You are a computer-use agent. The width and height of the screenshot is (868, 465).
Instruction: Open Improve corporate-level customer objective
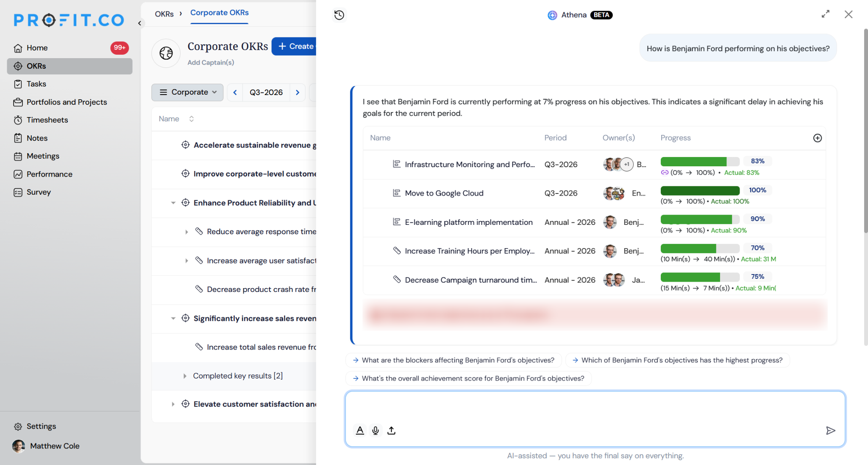tap(255, 174)
